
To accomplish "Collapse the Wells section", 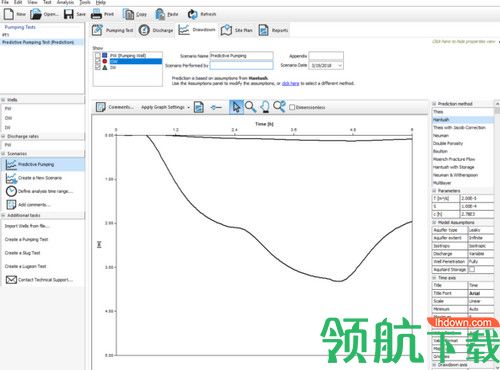I will [3, 100].
